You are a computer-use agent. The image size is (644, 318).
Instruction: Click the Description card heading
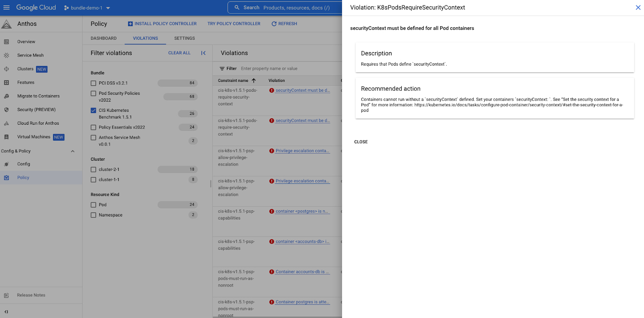[x=376, y=53]
